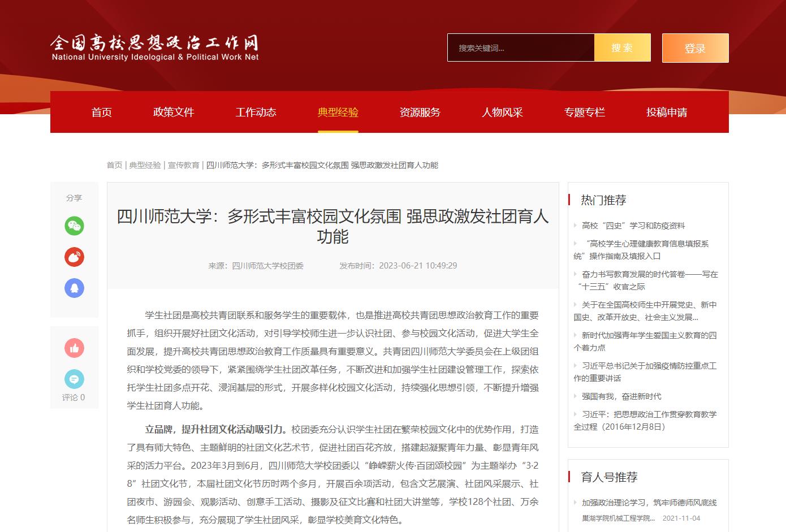Share article via Weibo icon
This screenshot has width=786, height=532.
[74, 257]
